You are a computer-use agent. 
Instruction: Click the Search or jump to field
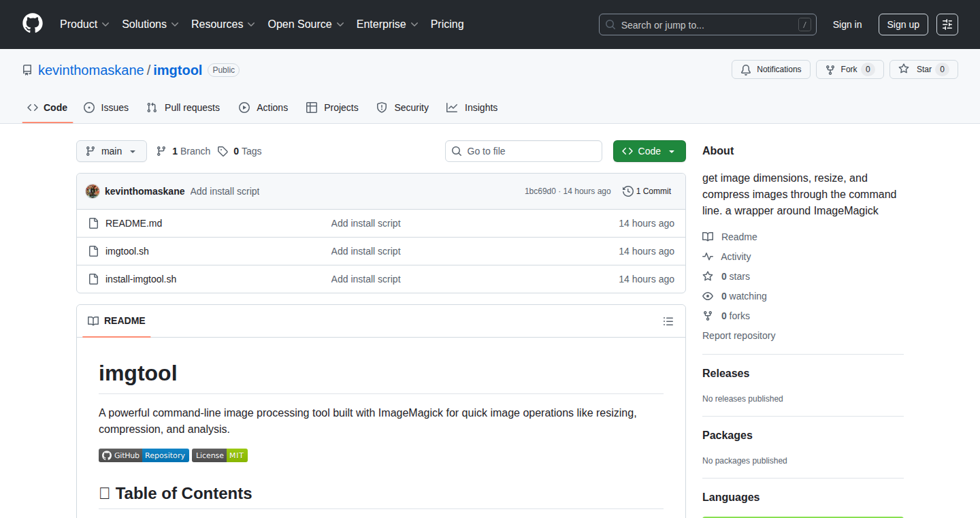click(x=708, y=25)
